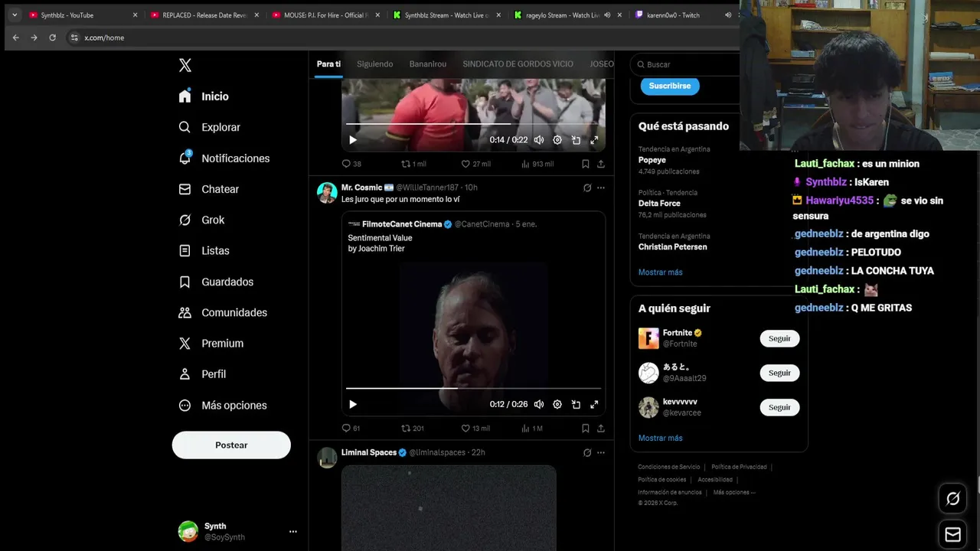
Task: Play the Sentimental Value video
Action: (x=353, y=404)
